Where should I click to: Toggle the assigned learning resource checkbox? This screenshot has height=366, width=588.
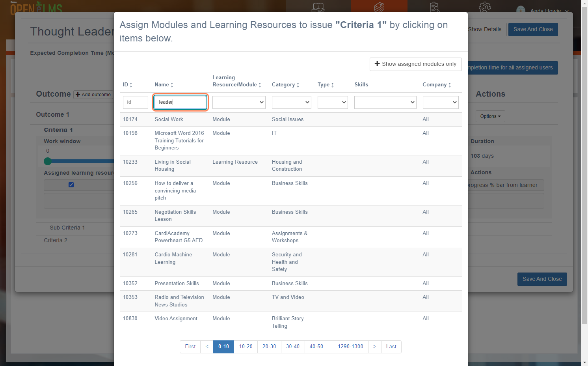(x=71, y=185)
